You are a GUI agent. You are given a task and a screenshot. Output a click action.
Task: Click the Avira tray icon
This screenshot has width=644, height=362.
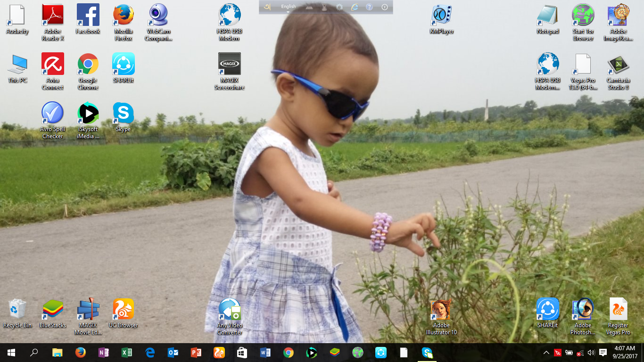[x=558, y=353]
